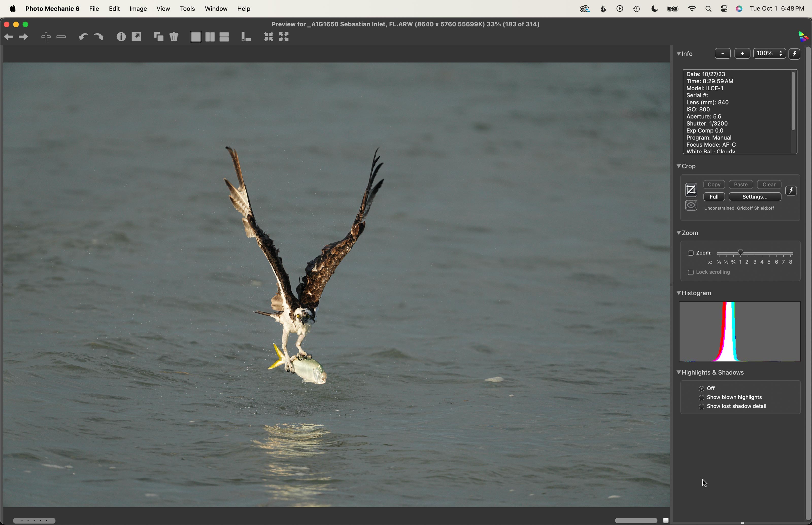Enable the Zoom checkbox
812x525 pixels.
pos(691,253)
